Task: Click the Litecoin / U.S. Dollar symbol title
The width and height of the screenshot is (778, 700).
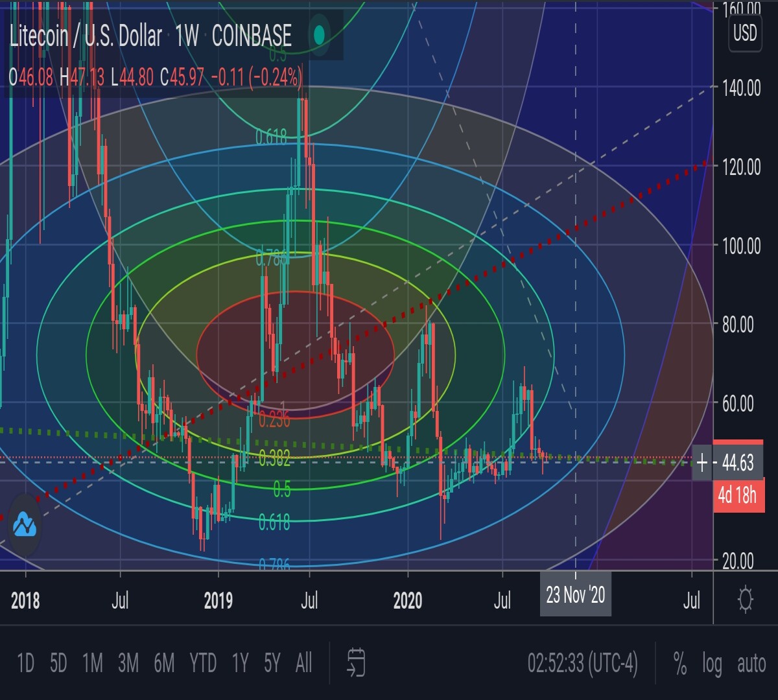Action: coord(86,36)
